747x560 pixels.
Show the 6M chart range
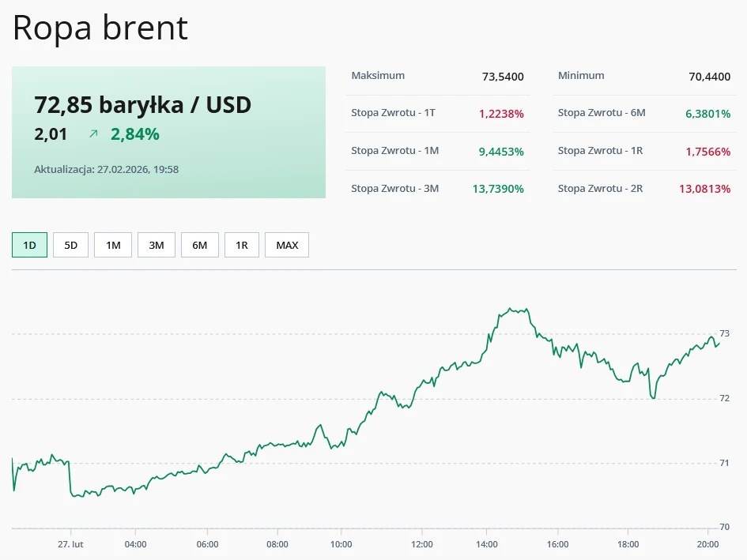pos(199,245)
